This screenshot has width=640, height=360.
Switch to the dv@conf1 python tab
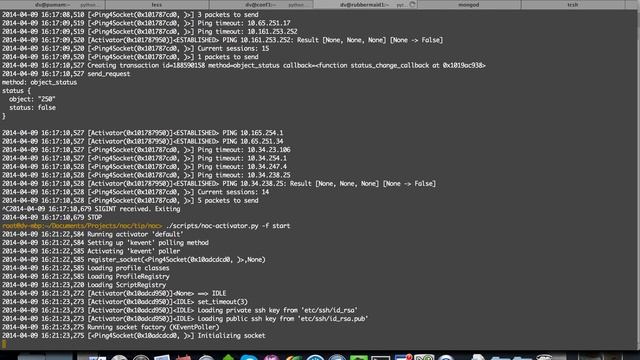click(x=261, y=4)
